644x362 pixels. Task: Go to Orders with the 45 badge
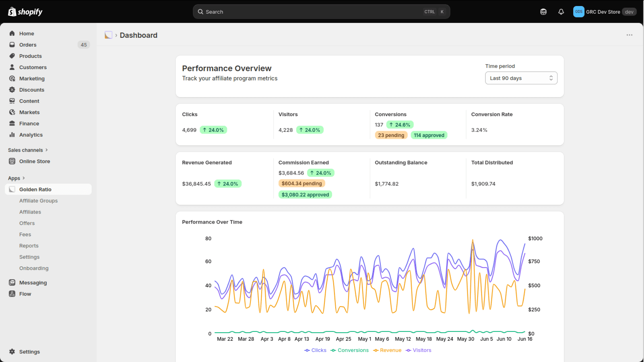pyautogui.click(x=48, y=45)
